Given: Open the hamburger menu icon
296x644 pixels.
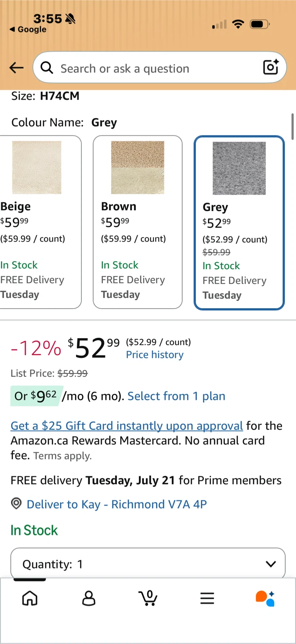Looking at the screenshot, I should pos(207,598).
